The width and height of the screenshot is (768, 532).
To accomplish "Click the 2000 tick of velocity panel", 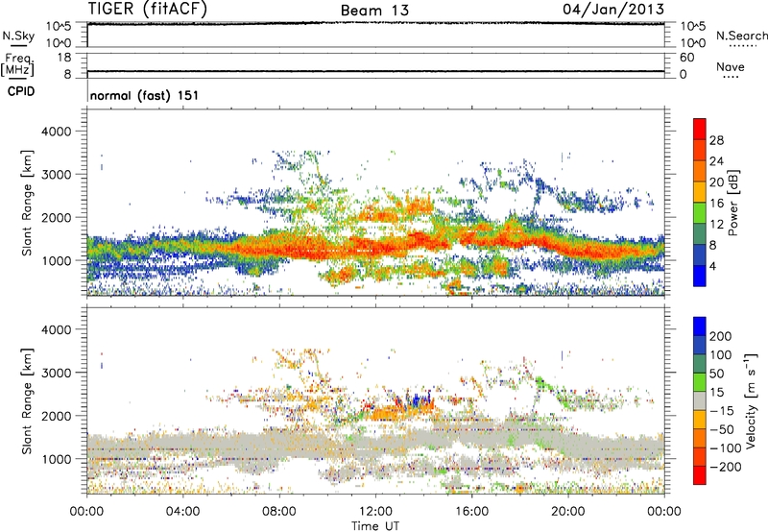I will (x=56, y=416).
